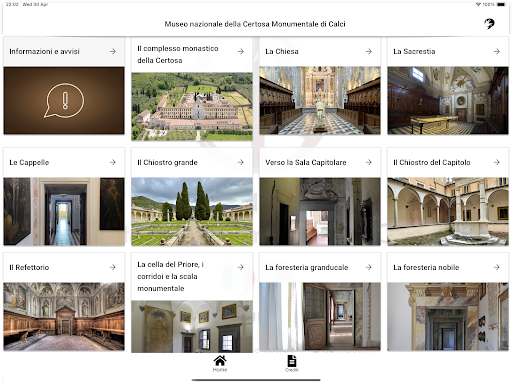The image size is (512, 384).
Task: Select 'La foresteria nobile' title
Action: [426, 267]
